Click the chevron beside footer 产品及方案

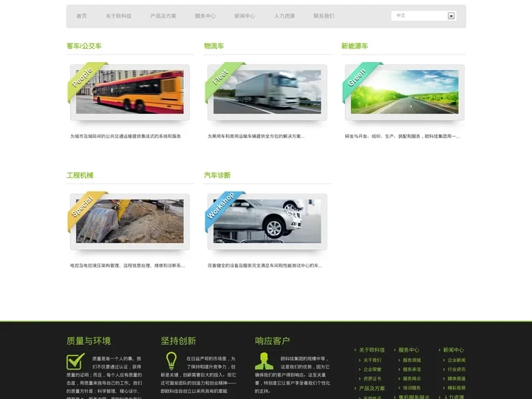(x=355, y=388)
